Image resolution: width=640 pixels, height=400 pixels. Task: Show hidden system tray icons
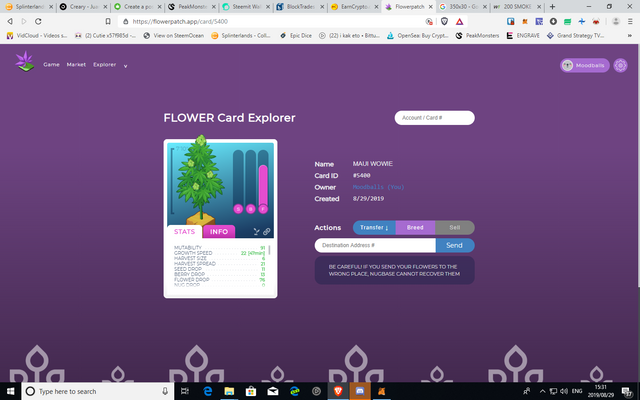pyautogui.click(x=542, y=391)
